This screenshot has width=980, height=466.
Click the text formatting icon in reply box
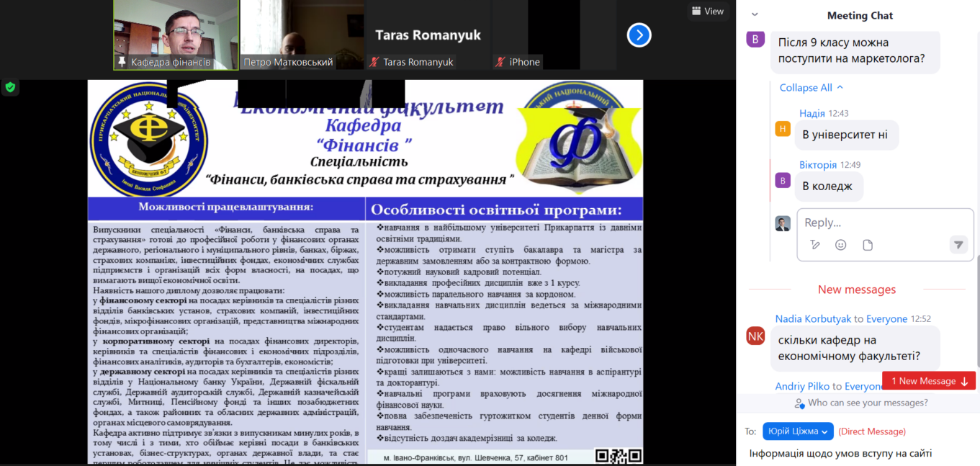tap(814, 245)
